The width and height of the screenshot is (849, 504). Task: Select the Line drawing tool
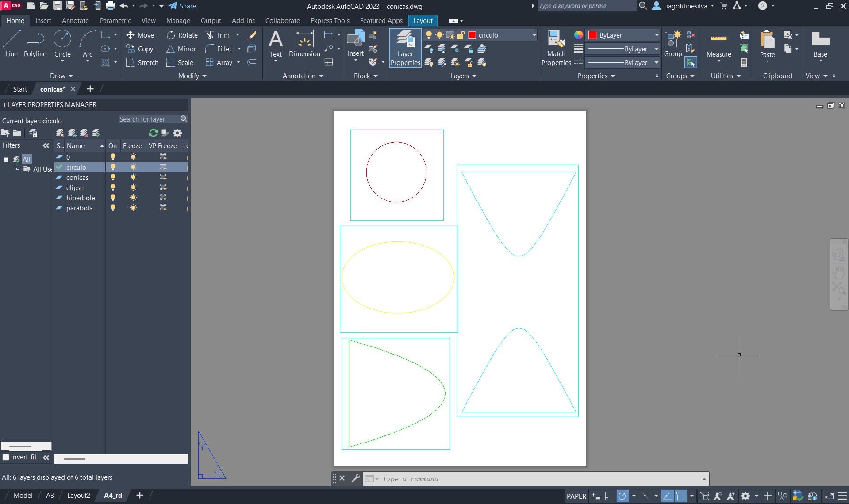pyautogui.click(x=12, y=44)
